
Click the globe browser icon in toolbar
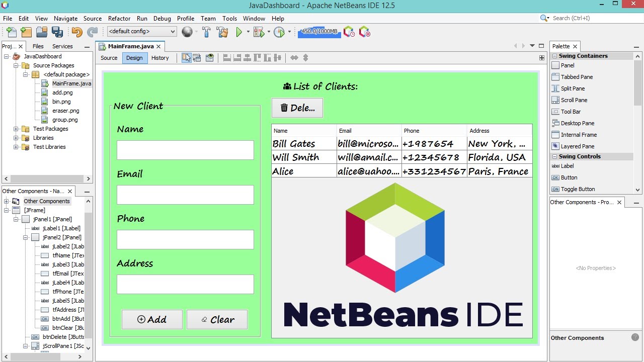coord(187,32)
